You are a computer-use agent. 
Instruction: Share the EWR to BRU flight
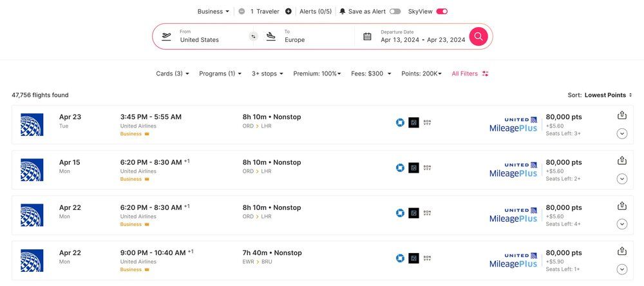621,251
